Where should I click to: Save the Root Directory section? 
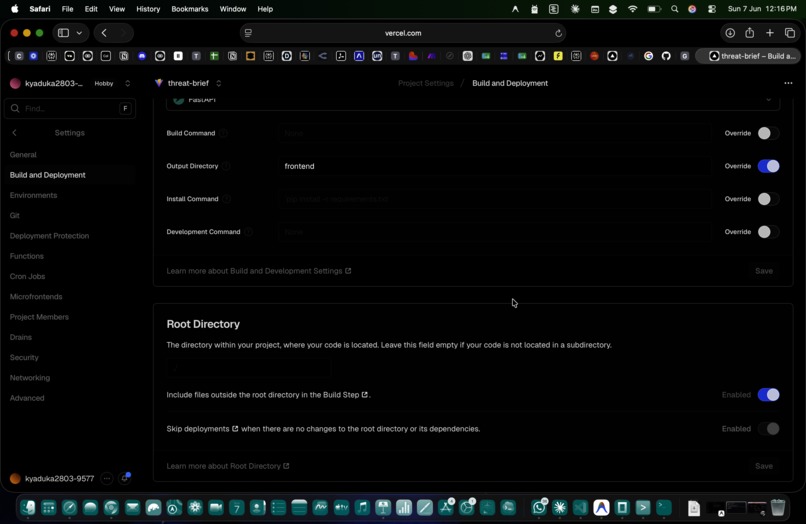click(x=764, y=466)
